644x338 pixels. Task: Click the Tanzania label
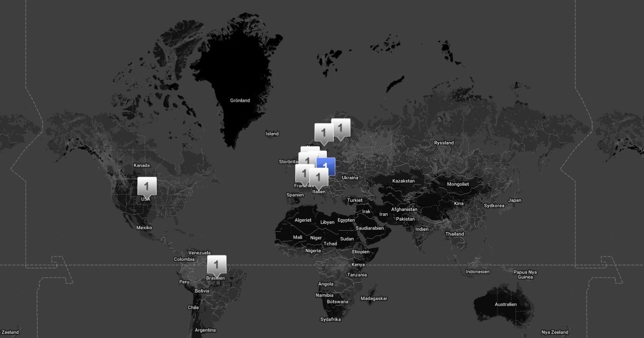pyautogui.click(x=357, y=274)
